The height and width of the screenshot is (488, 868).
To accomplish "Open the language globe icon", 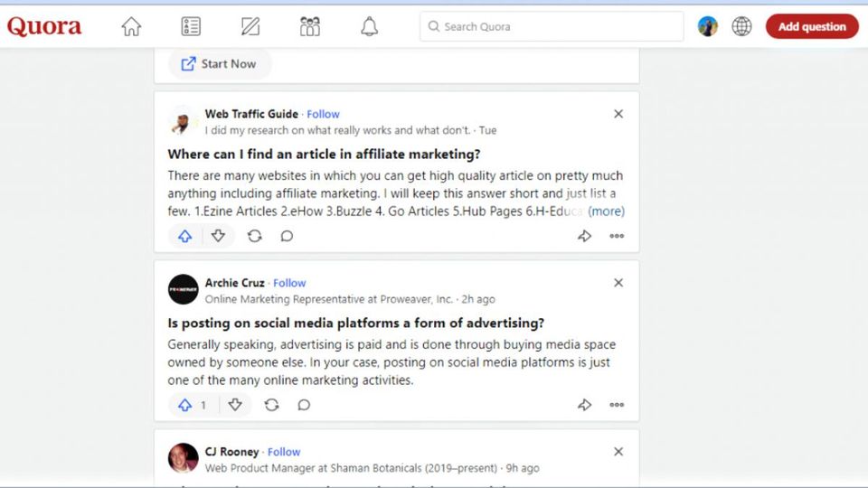I will tap(741, 26).
